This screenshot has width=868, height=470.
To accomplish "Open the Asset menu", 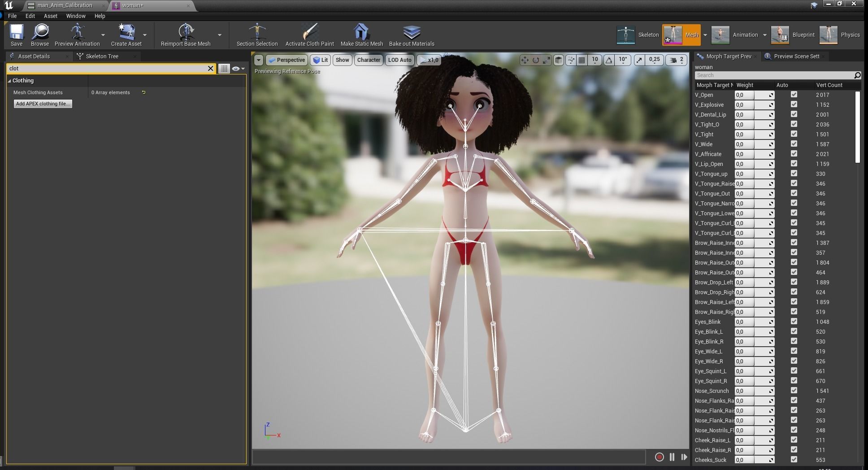I will point(50,16).
